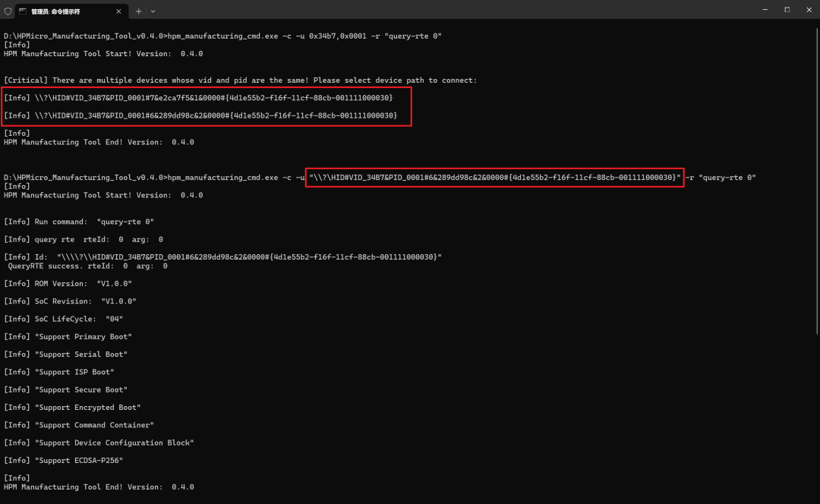Screen dimensions: 820x504
Task: Click the 'SoC LifeCycle: "04"' line
Action: (63, 319)
